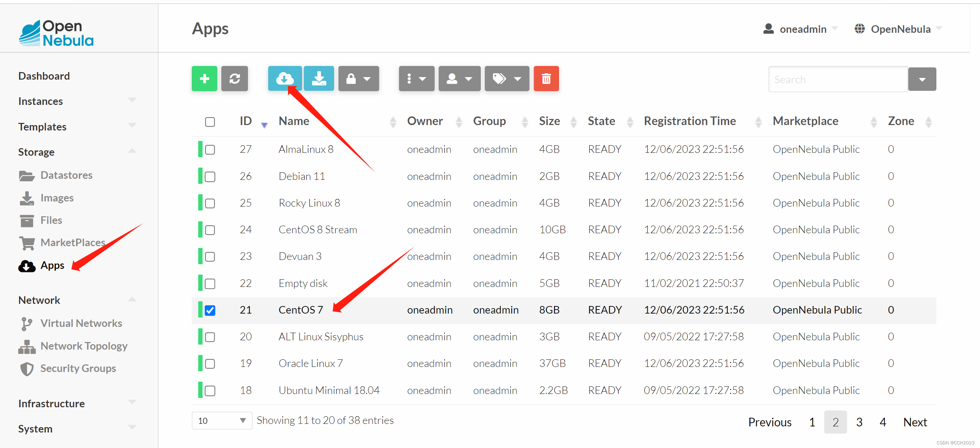This screenshot has width=980, height=448.
Task: Click the Next pagination link
Action: tap(915, 422)
